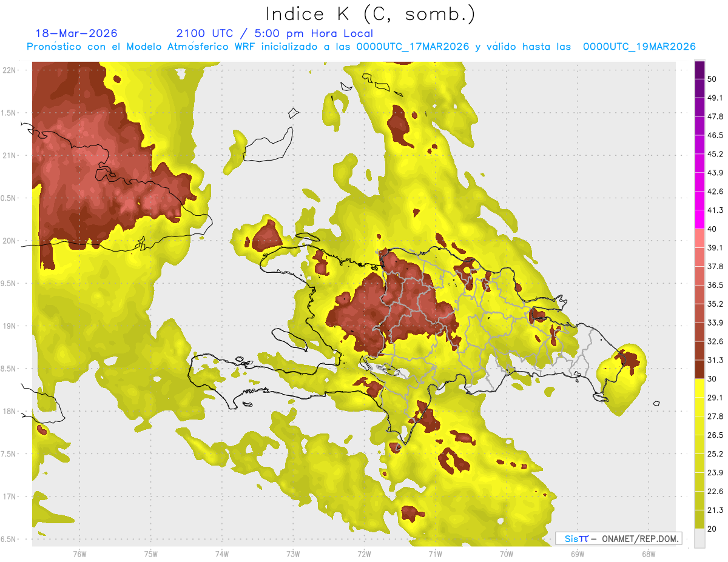This screenshot has height=562, width=728.
Task: Pick the dark brown swatch between 30 and 31.3
Action: click(700, 370)
